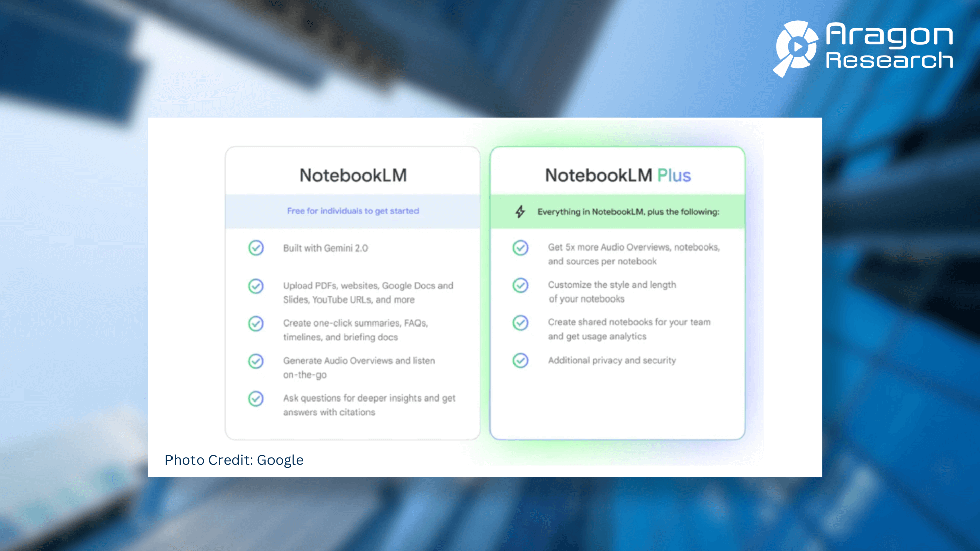Click the checkmark icon next to Additional privacy and security
Image resolution: width=980 pixels, height=551 pixels.
pos(520,360)
